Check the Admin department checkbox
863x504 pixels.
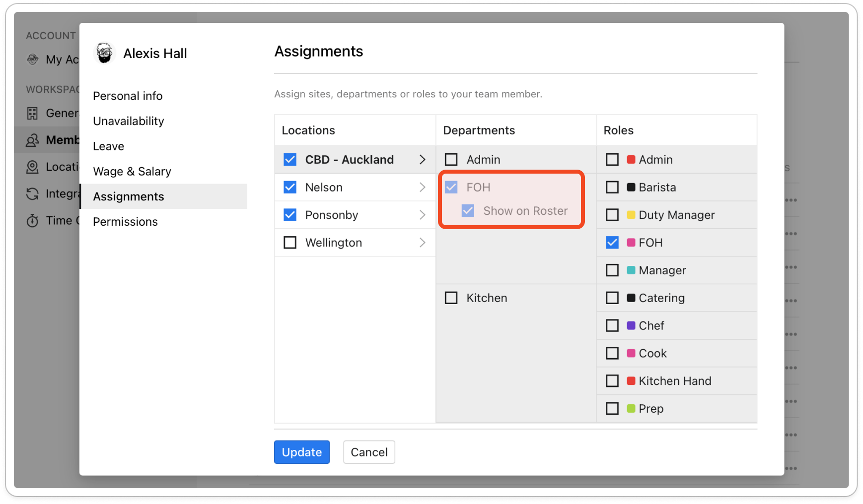pos(451,159)
